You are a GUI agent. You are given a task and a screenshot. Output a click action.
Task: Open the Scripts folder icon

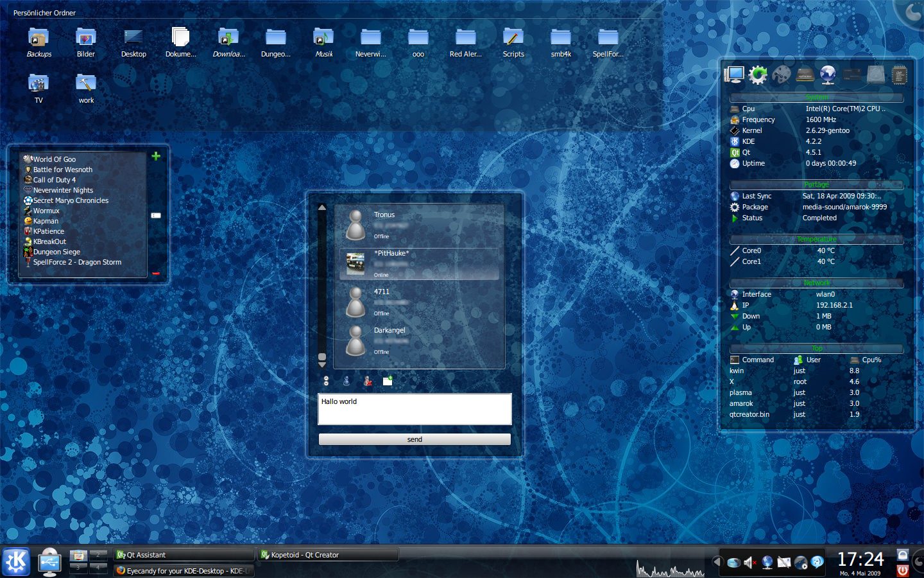[x=513, y=38]
